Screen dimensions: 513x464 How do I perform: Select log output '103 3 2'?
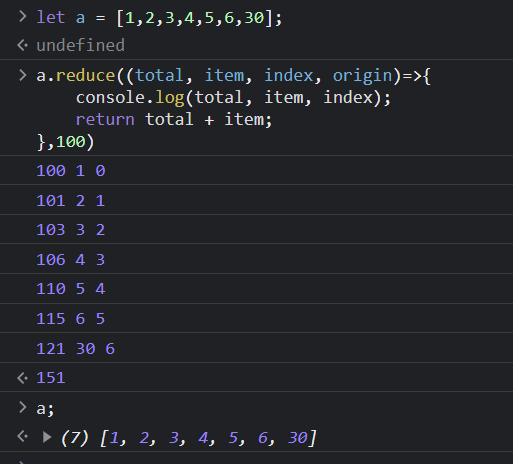pyautogui.click(x=71, y=230)
